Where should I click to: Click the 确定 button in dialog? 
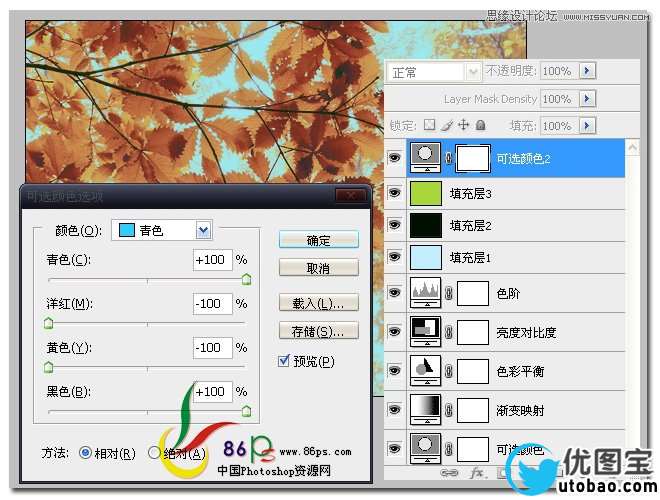319,240
